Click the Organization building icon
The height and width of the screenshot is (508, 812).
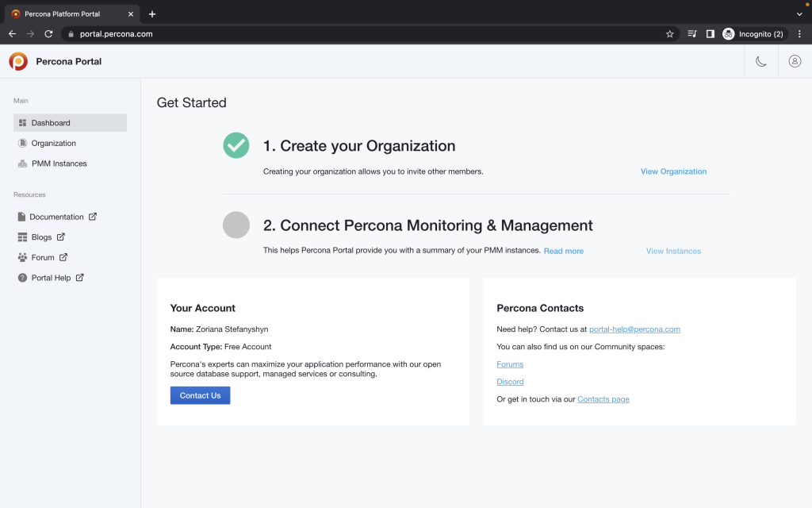click(22, 143)
